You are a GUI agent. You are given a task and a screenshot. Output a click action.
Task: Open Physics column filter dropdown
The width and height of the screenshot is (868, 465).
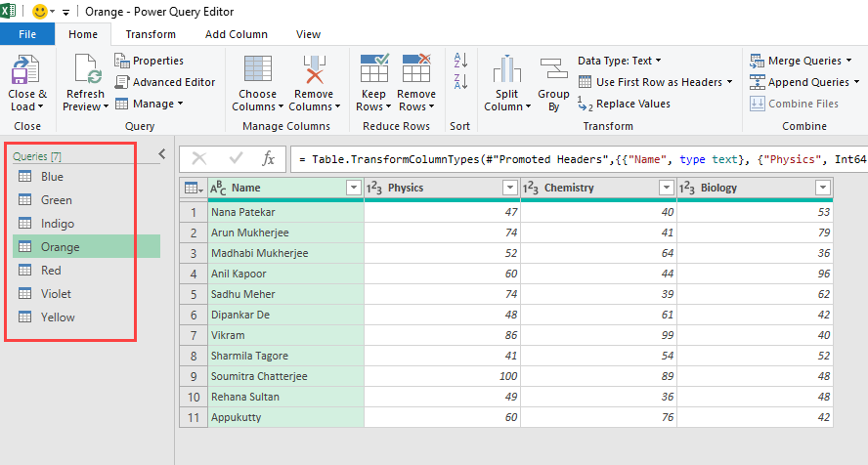[x=510, y=188]
